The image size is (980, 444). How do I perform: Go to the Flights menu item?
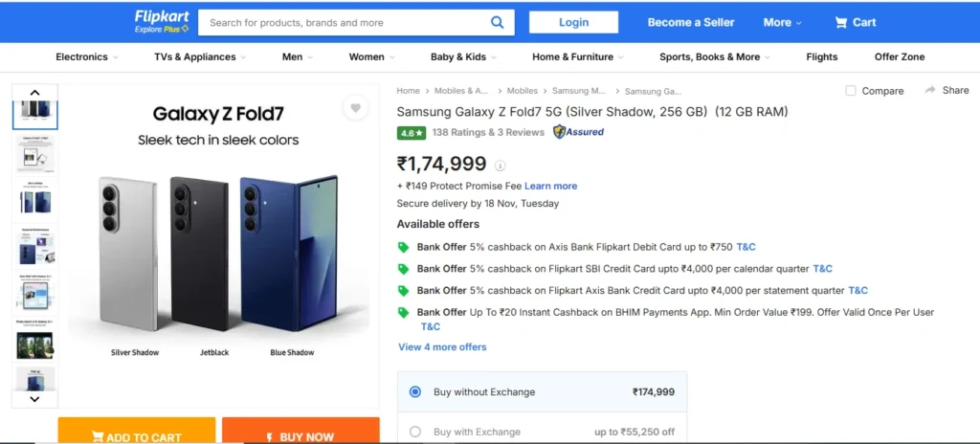[x=821, y=57]
